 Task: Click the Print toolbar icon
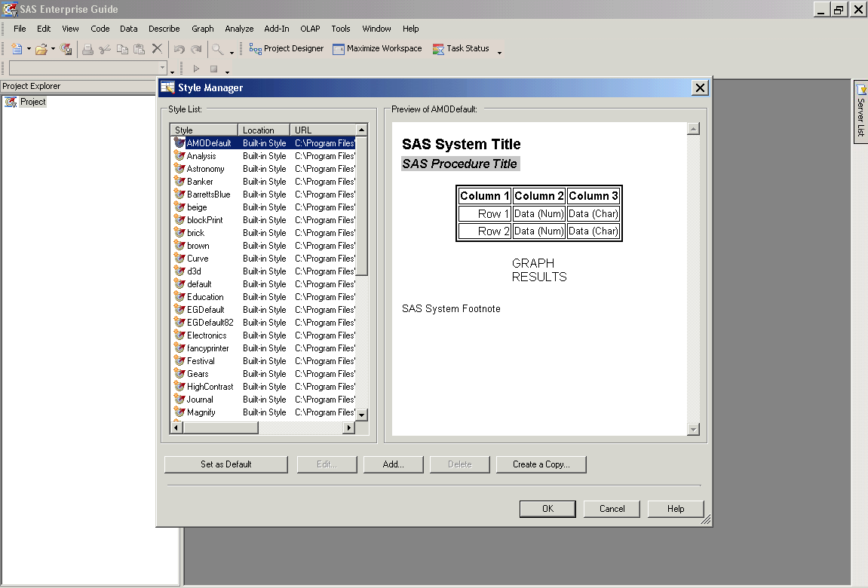[87, 49]
